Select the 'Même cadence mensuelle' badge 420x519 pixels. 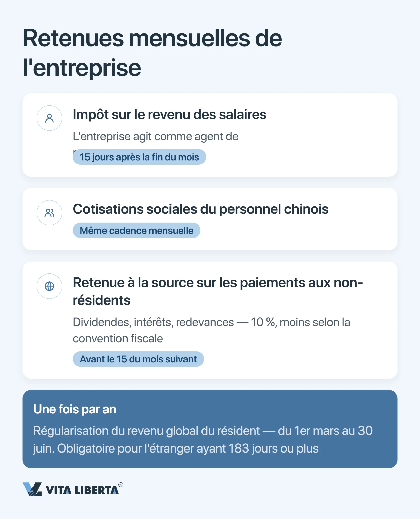(x=136, y=230)
